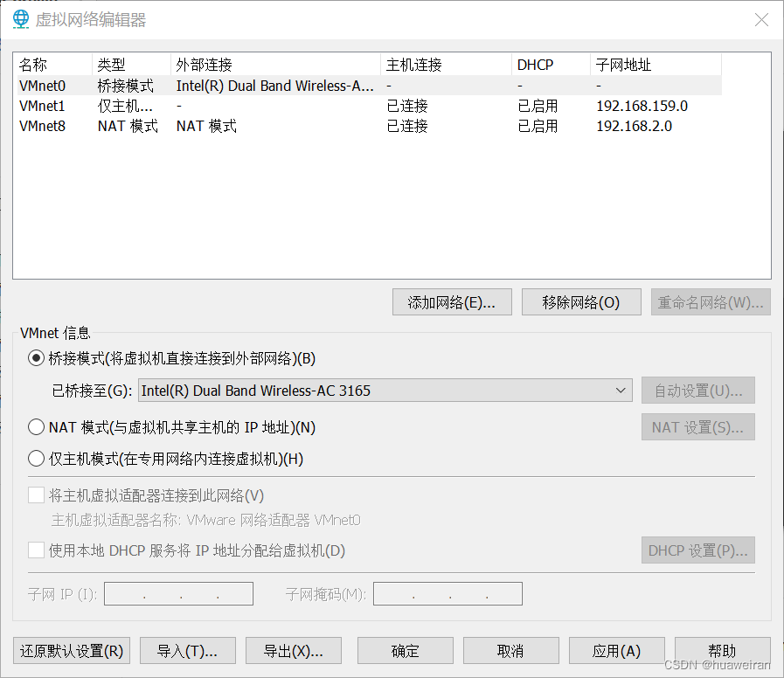Click 仅主机... type cell of VMnet1

coord(125,106)
